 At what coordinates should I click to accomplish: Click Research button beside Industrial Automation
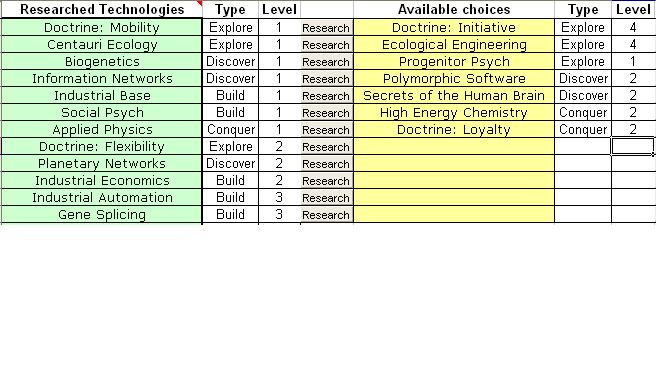[326, 198]
